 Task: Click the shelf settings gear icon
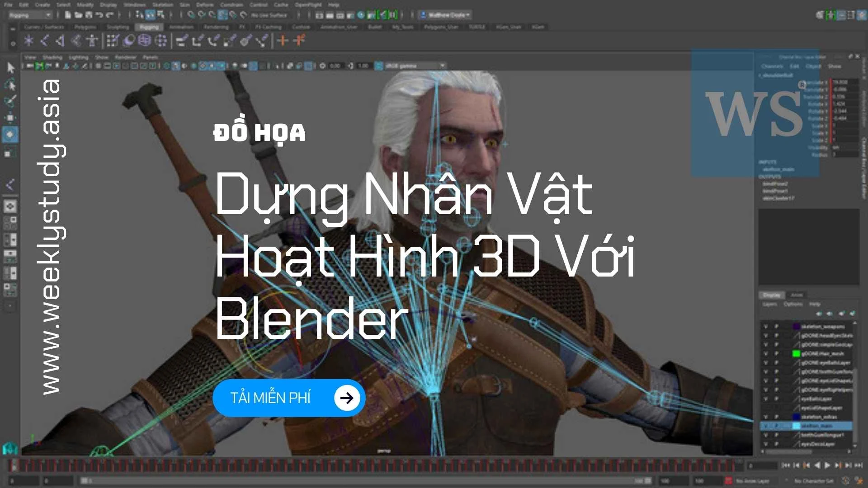coord(13,43)
